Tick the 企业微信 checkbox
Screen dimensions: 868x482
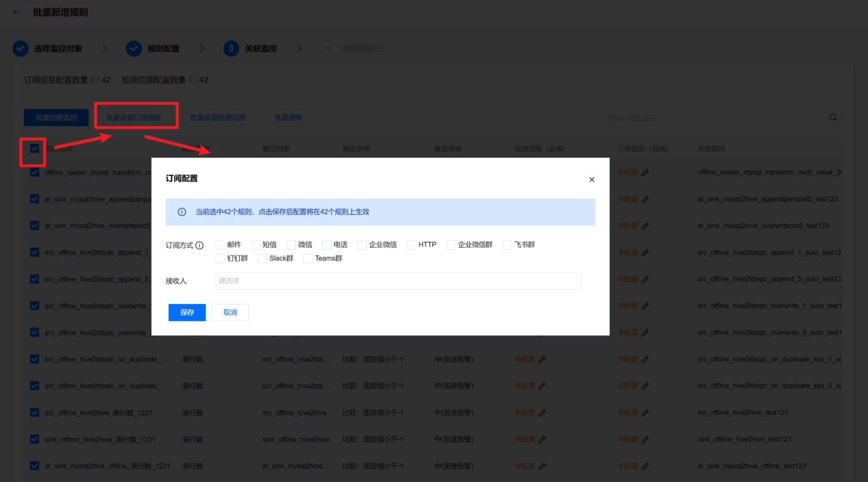pos(362,245)
